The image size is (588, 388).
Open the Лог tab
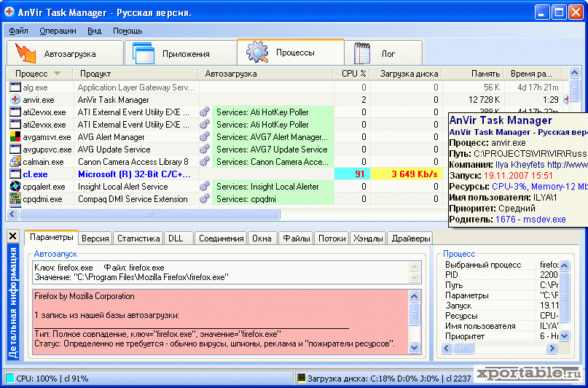(384, 53)
